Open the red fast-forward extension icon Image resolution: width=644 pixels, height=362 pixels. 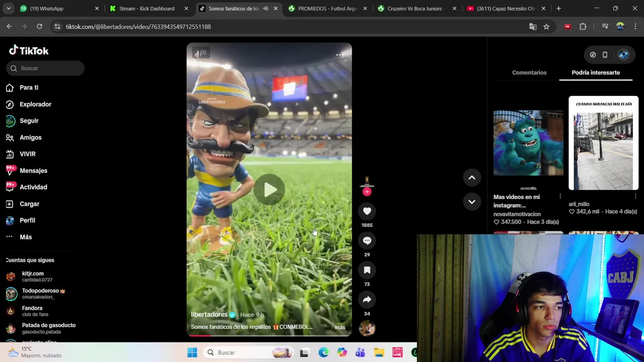(x=568, y=27)
